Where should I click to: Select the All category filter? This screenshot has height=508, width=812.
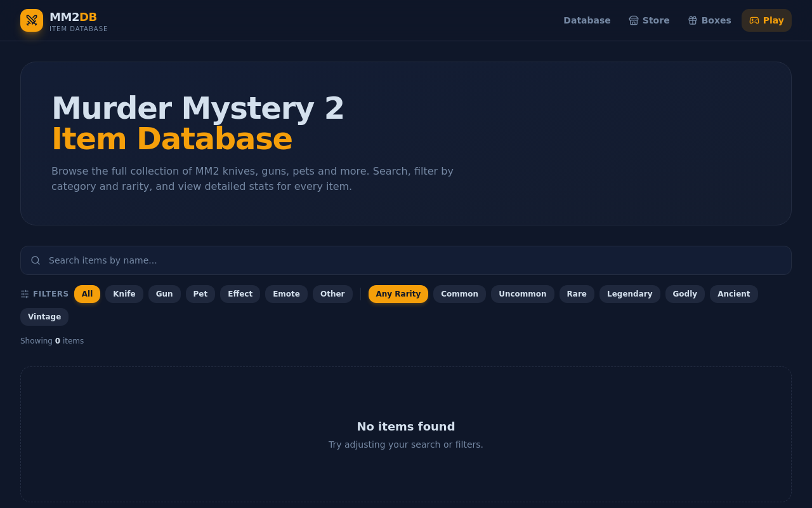click(87, 294)
